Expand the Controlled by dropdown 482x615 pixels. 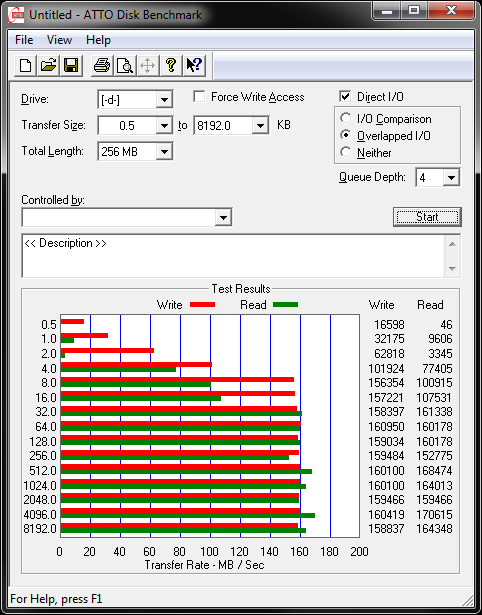pos(223,217)
